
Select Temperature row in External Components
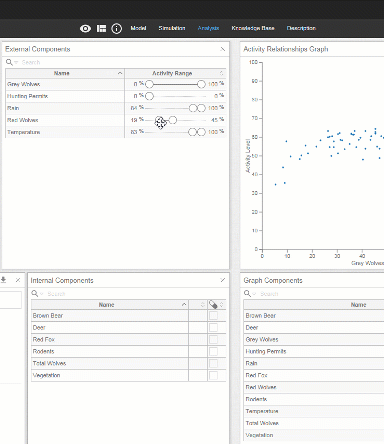65,132
